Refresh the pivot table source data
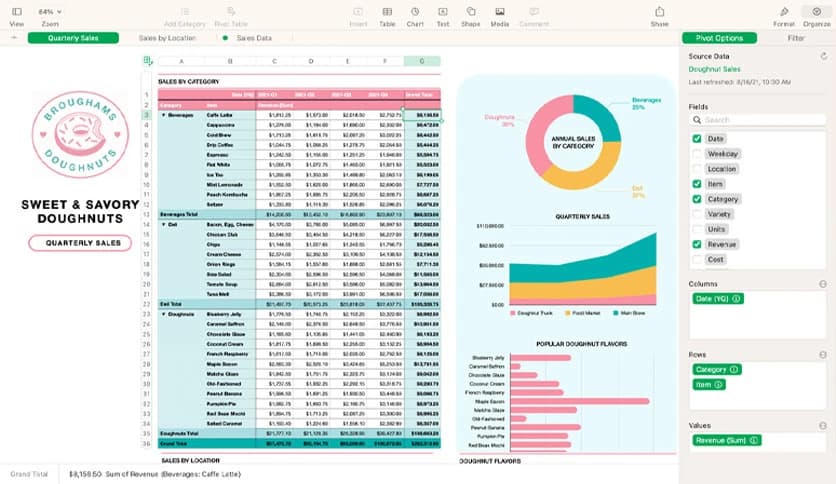This screenshot has height=484, width=836. point(823,56)
